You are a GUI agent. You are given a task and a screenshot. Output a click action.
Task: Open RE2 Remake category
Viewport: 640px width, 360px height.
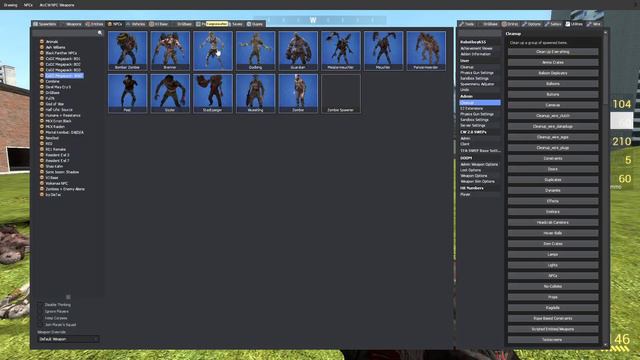click(x=56, y=149)
